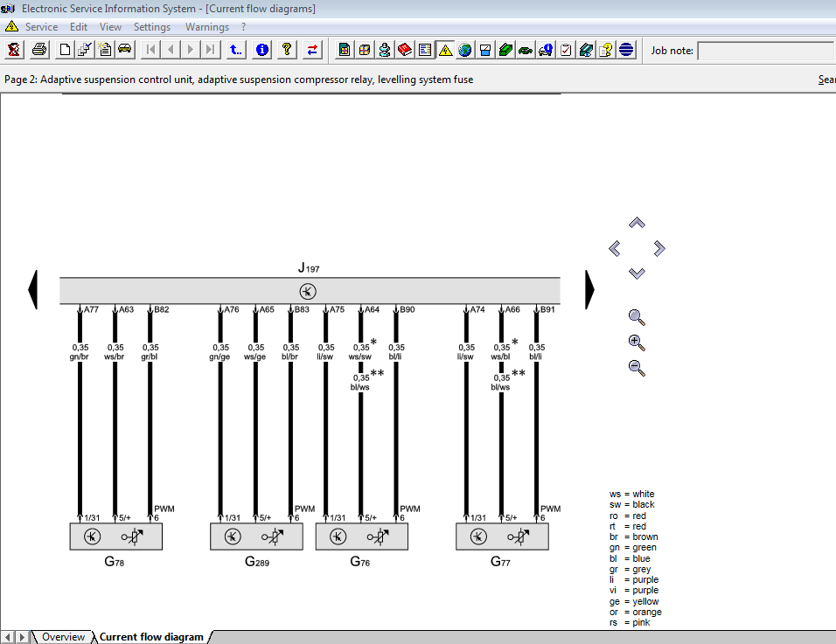Click the red and blue swap arrows icon
Image resolution: width=836 pixels, height=644 pixels.
coord(312,50)
